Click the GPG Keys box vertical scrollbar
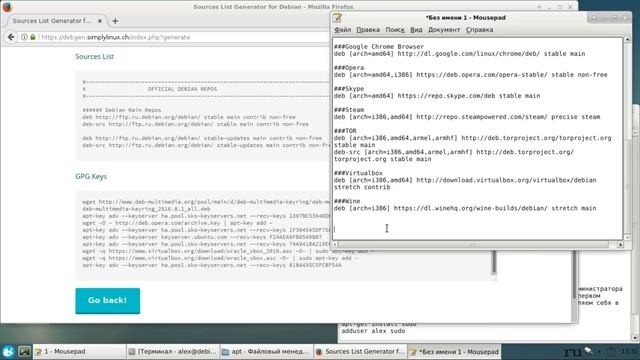The image size is (640, 360). click(x=494, y=261)
